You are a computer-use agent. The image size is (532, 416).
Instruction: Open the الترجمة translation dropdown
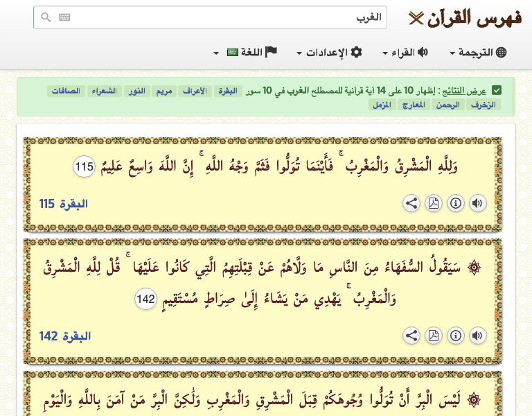[x=479, y=53]
